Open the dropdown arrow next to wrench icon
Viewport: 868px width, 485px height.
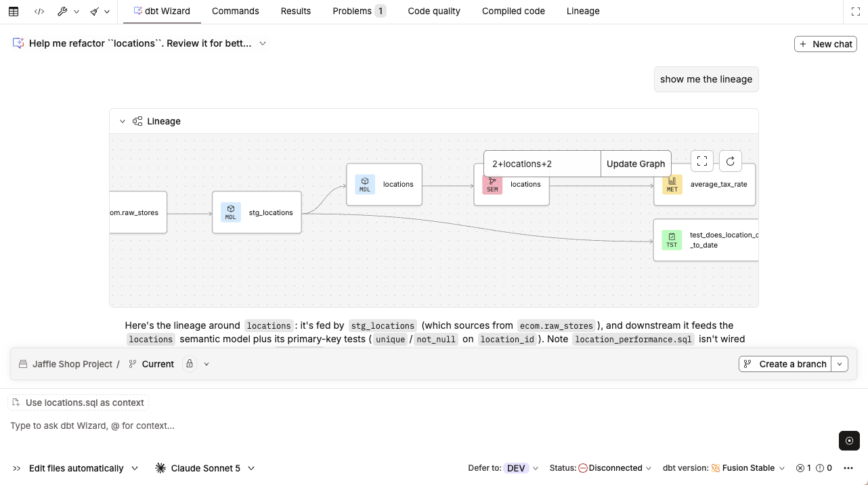pos(77,11)
